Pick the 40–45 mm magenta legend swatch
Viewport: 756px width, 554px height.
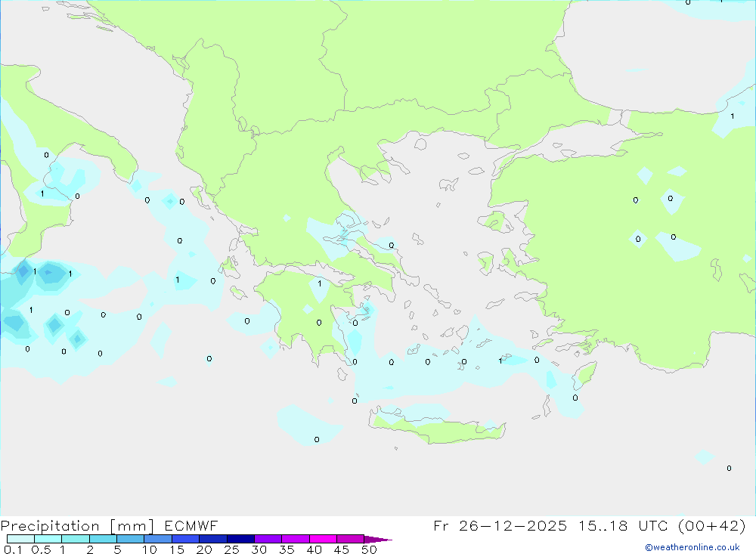click(323, 539)
